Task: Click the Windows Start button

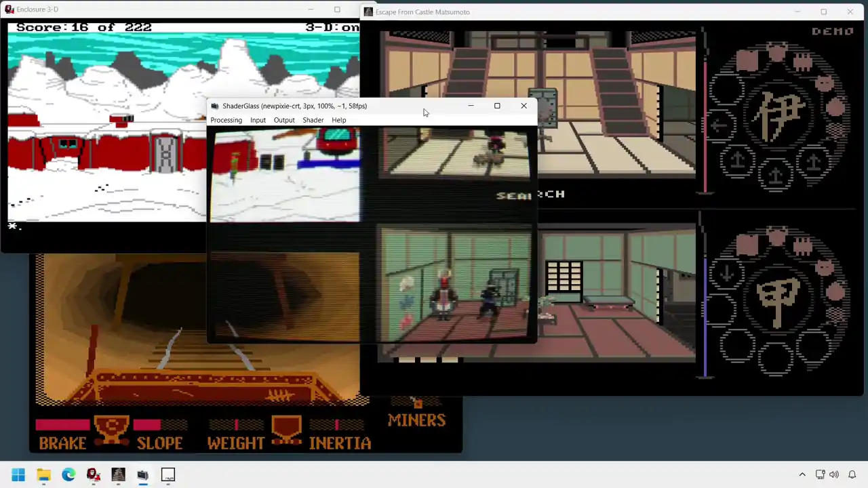Action: [x=18, y=474]
